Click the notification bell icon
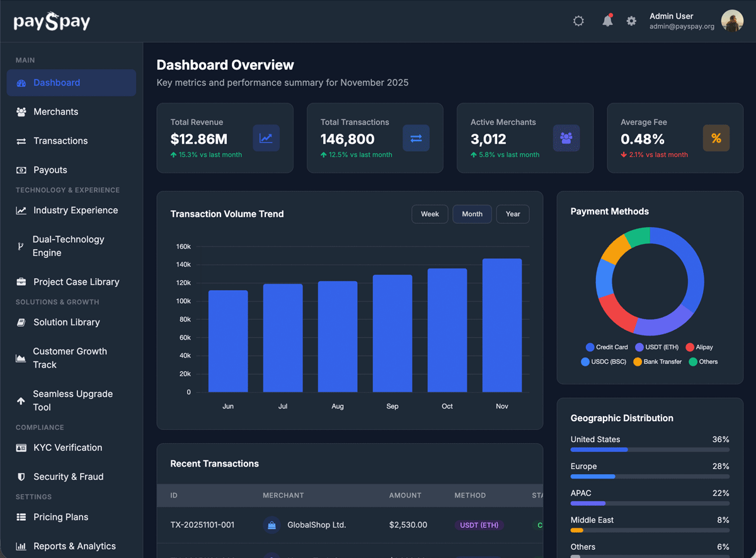The image size is (756, 558). (607, 21)
